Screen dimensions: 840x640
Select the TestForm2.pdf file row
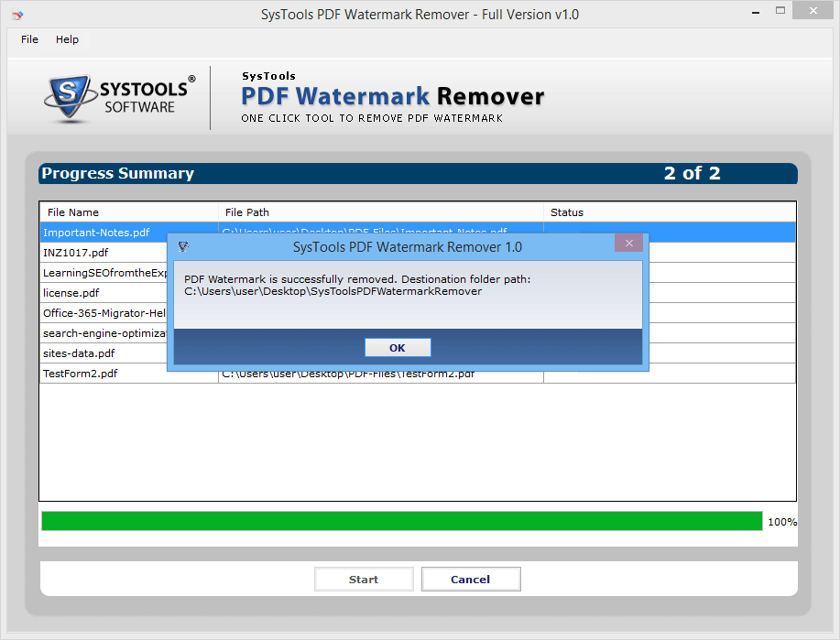point(81,374)
